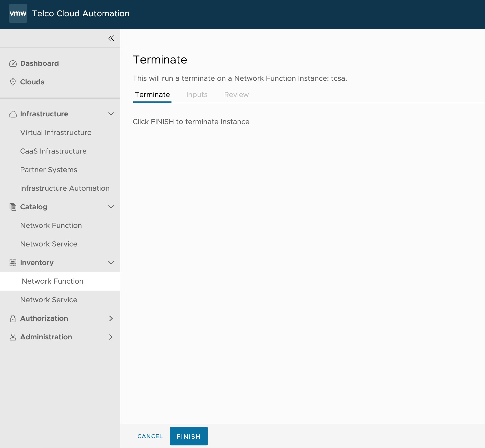
Task: Click the Catalog section label
Action: 34,207
